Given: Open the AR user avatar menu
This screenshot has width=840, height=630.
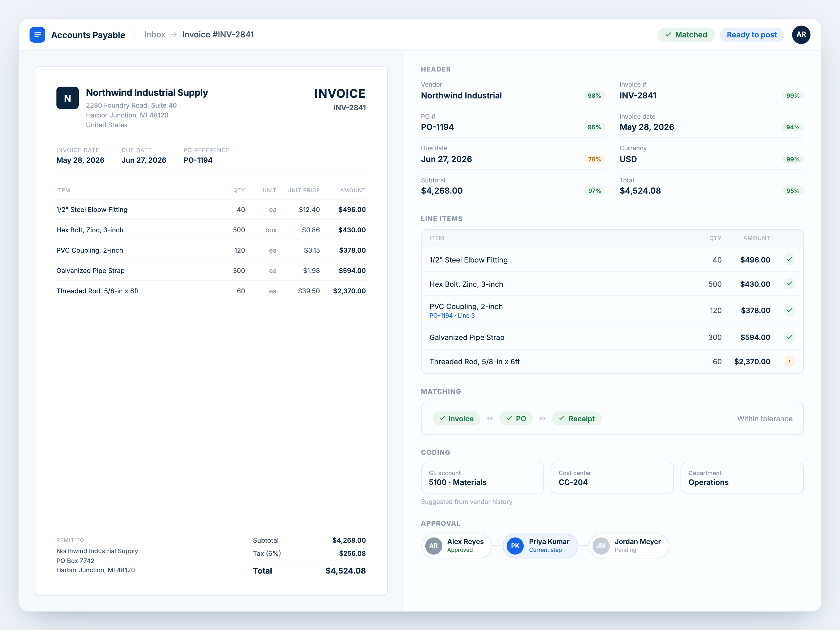Looking at the screenshot, I should tap(801, 34).
